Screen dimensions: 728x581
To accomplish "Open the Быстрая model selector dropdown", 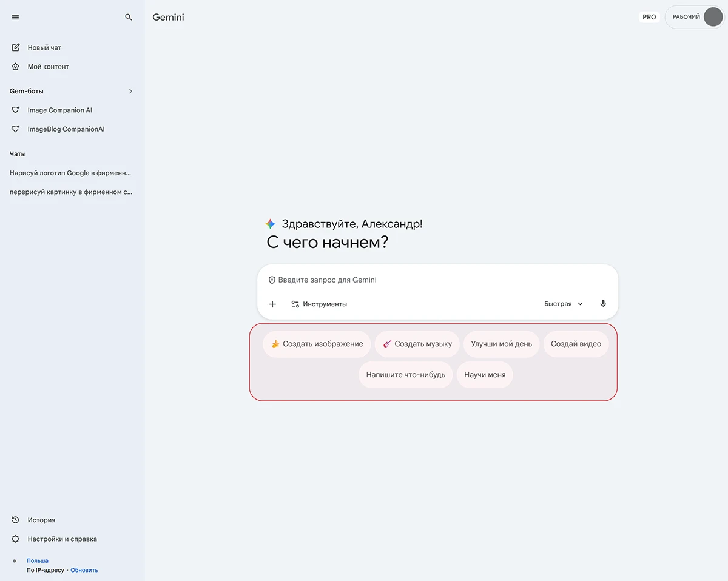I will 563,304.
